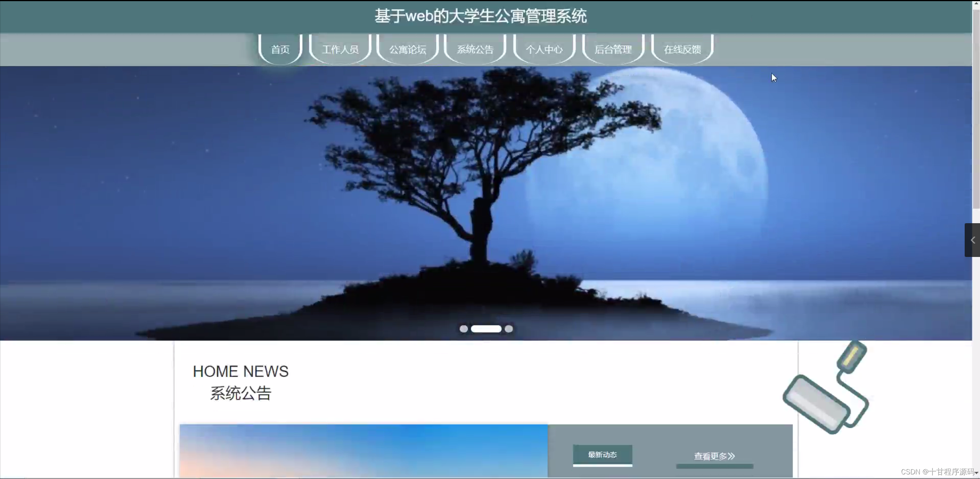Click the scrollbar down arrow
The width and height of the screenshot is (980, 479).
[x=977, y=473]
